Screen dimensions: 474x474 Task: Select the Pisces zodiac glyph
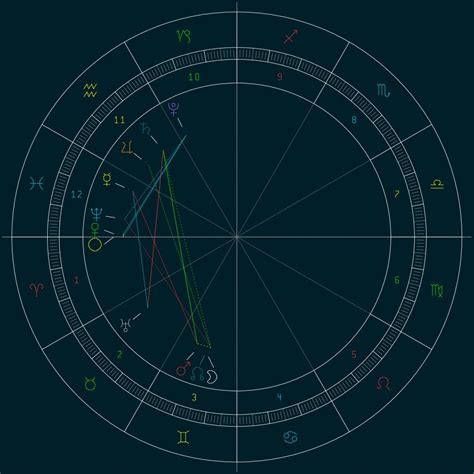pos(37,184)
